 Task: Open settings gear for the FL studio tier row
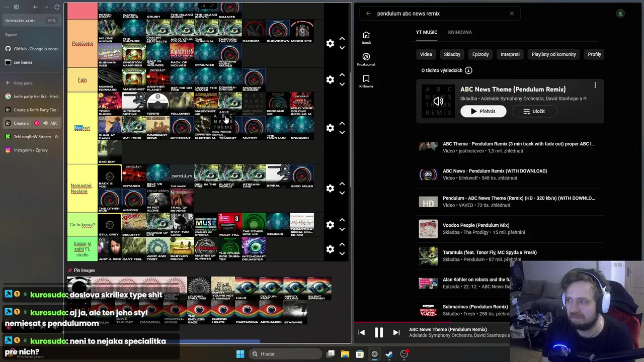pos(330,249)
